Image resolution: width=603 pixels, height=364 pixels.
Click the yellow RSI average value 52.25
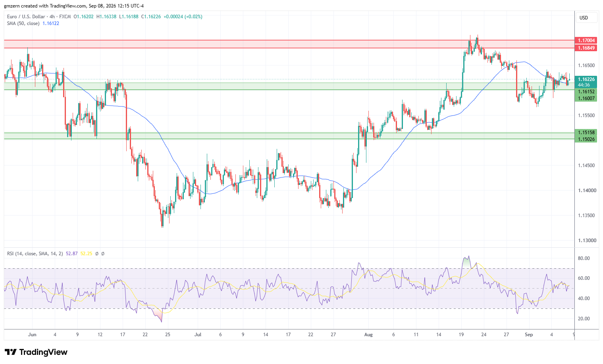click(86, 254)
